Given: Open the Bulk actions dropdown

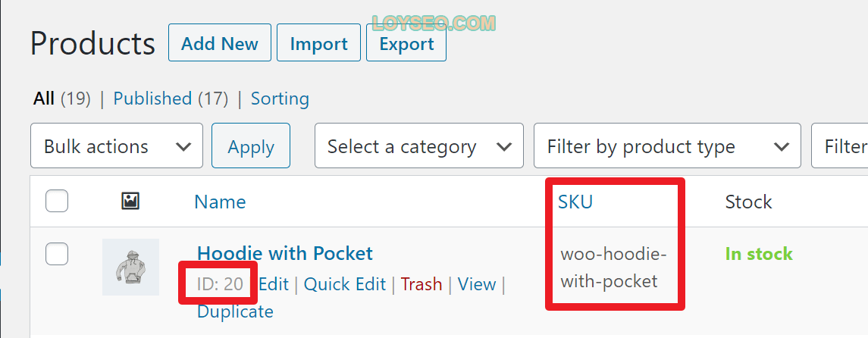Looking at the screenshot, I should point(117,146).
